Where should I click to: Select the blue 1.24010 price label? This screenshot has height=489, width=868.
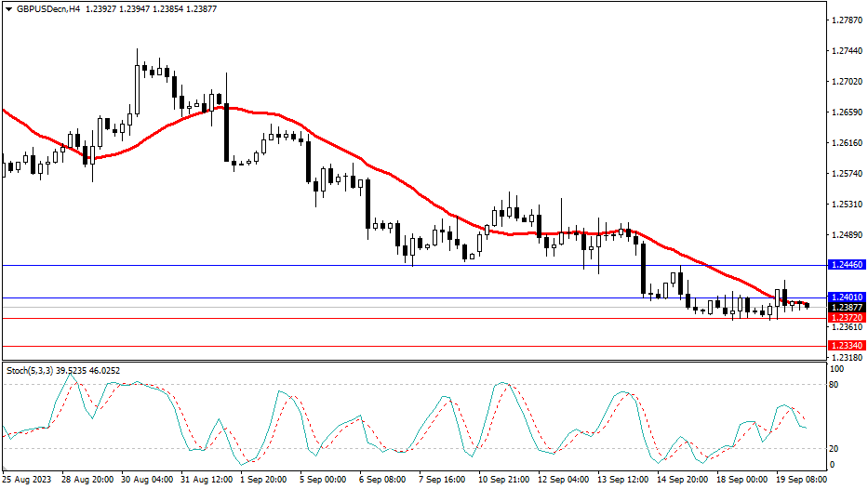tap(847, 297)
